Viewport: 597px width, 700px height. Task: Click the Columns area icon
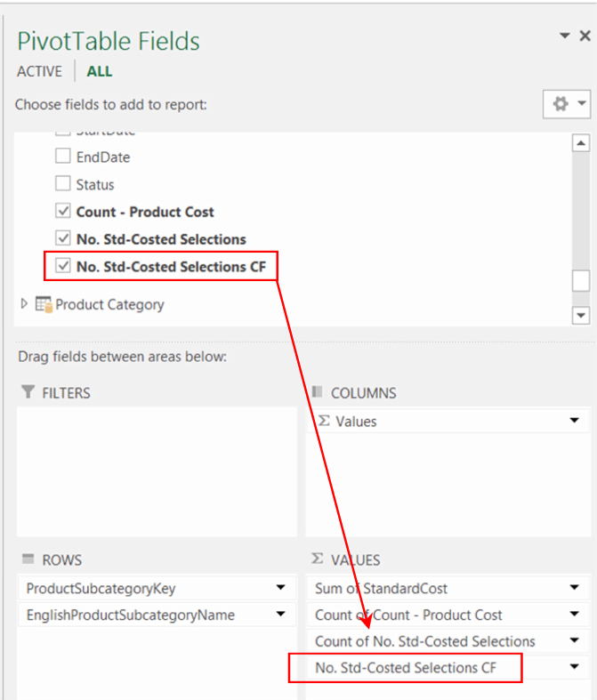click(x=318, y=392)
